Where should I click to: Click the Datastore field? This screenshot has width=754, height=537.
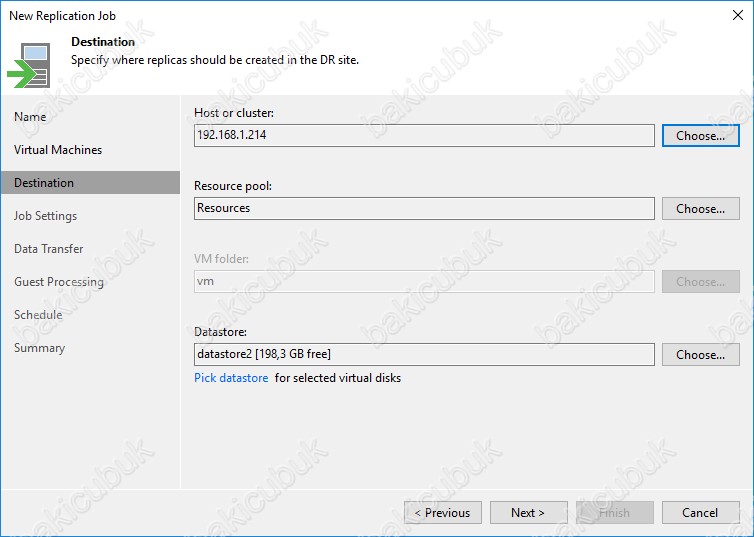424,354
